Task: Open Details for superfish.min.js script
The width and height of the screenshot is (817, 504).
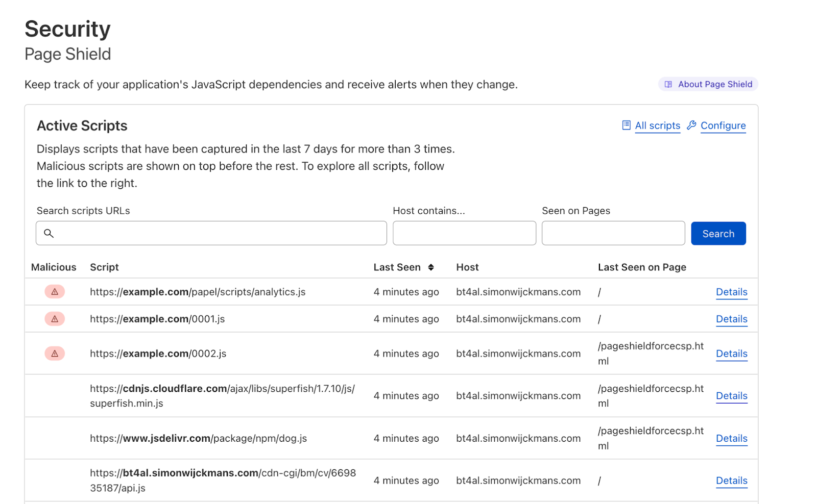Action: (731, 396)
